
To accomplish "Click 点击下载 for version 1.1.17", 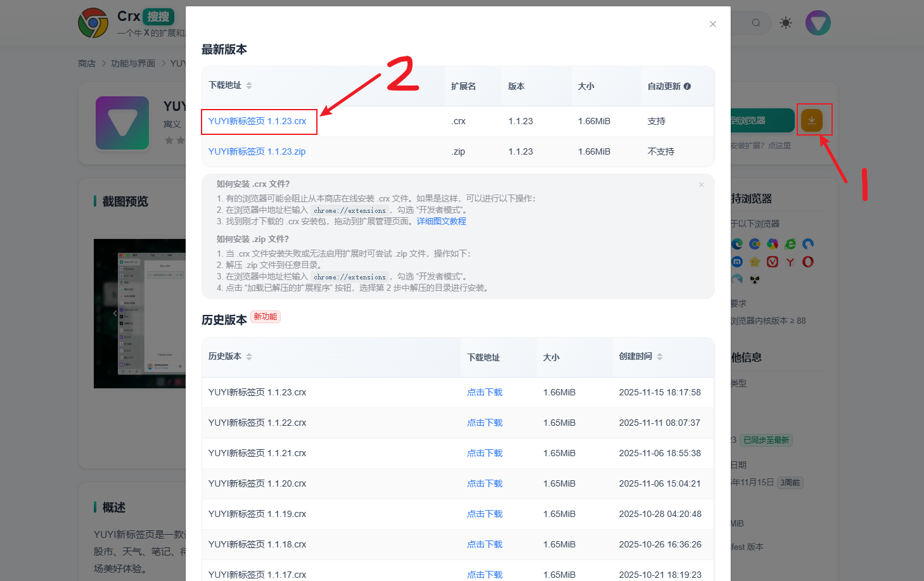I will 485,575.
